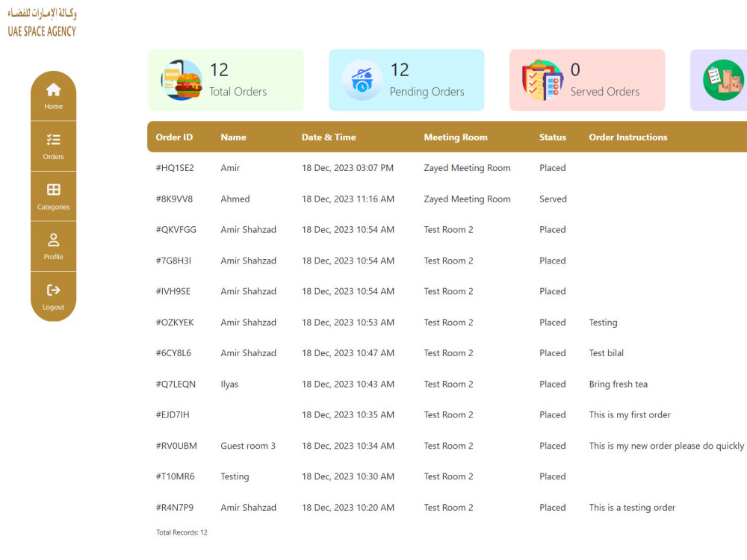Select order ID #Q7LEQN
Viewport: 747px width, 560px height.
click(176, 385)
